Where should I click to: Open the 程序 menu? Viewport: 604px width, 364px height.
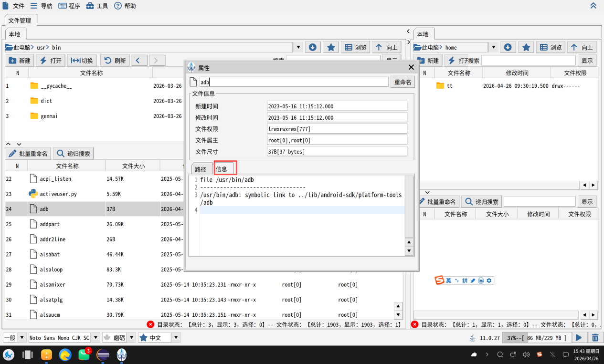pyautogui.click(x=69, y=6)
